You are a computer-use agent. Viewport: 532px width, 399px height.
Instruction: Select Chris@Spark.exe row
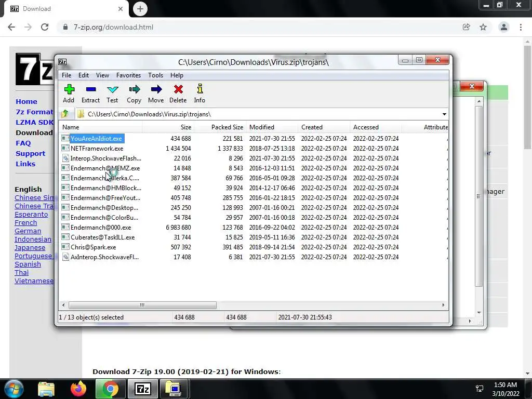[x=254, y=247]
